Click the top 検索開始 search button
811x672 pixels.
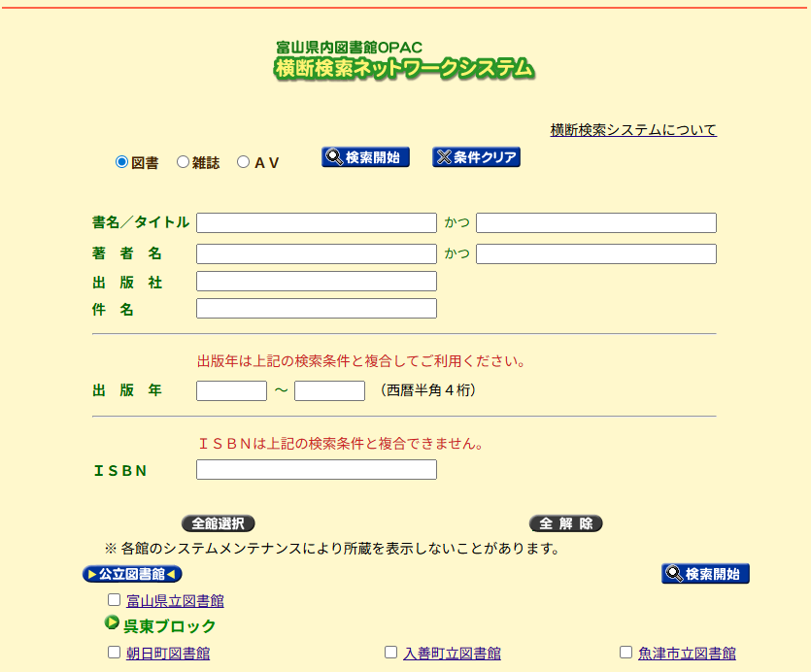tap(365, 157)
